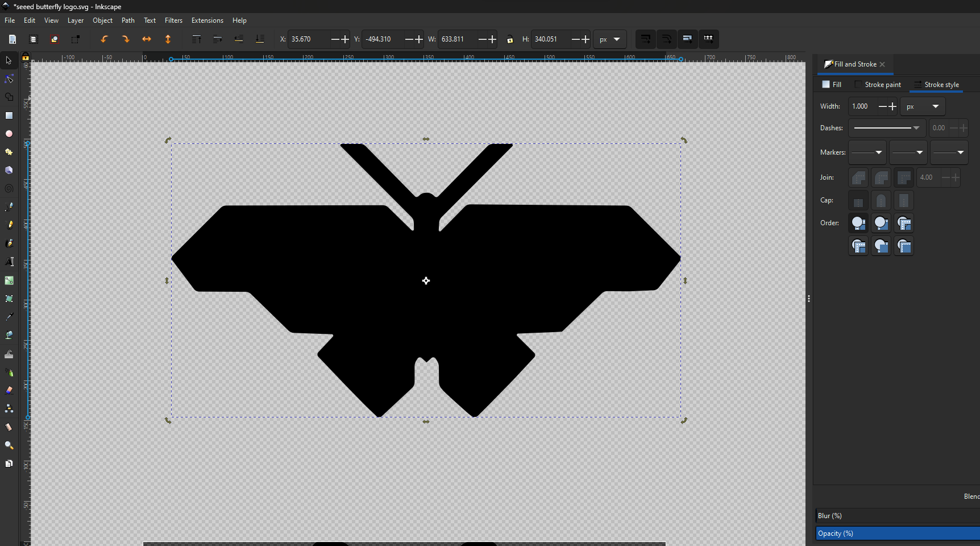Image resolution: width=980 pixels, height=546 pixels.
Task: Open the end marker dropdown
Action: tap(949, 152)
